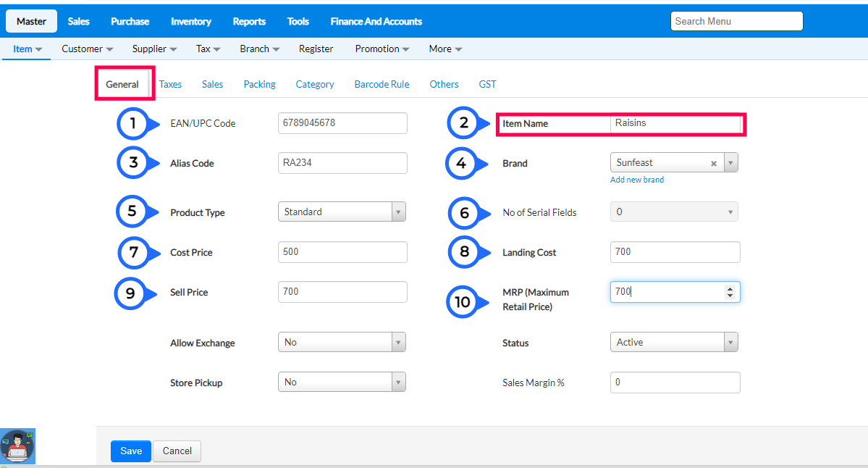Expand the Brand dropdown arrow
The image size is (868, 468).
(730, 163)
